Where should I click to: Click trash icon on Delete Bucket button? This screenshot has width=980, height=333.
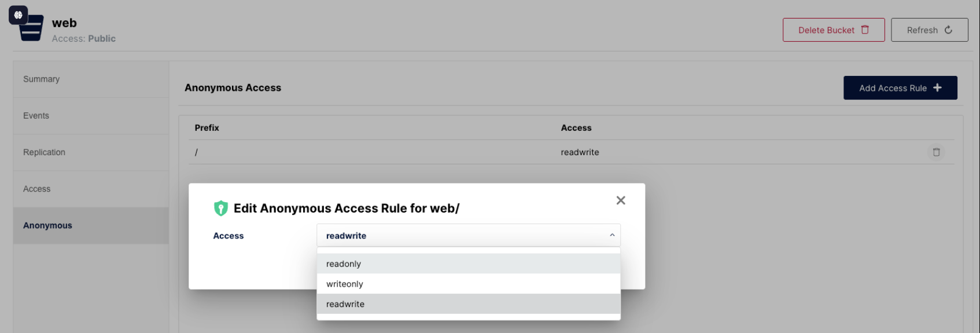(865, 30)
